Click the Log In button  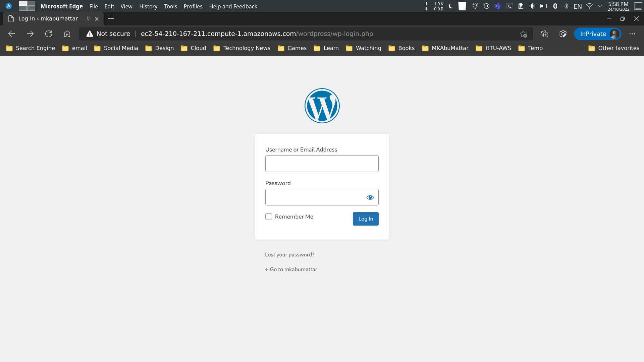point(365,219)
